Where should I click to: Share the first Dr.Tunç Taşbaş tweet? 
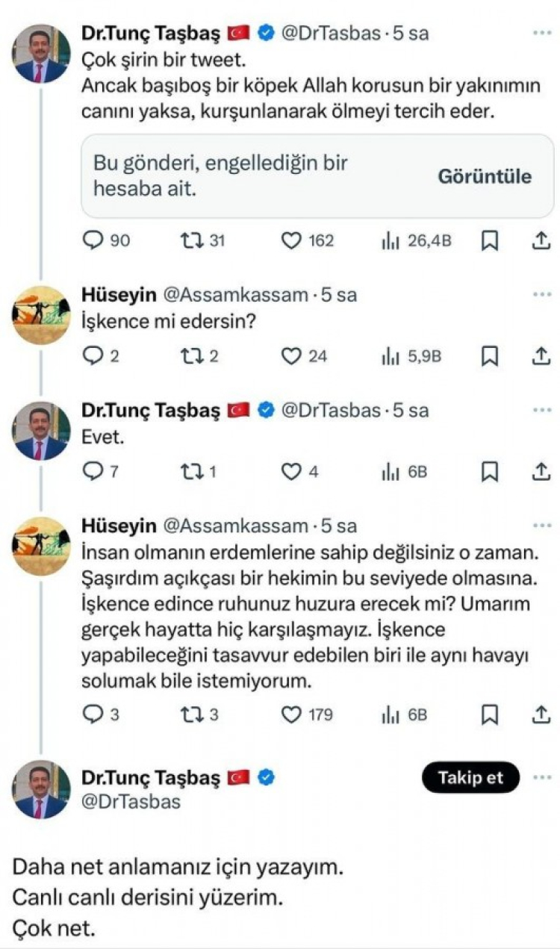click(541, 240)
